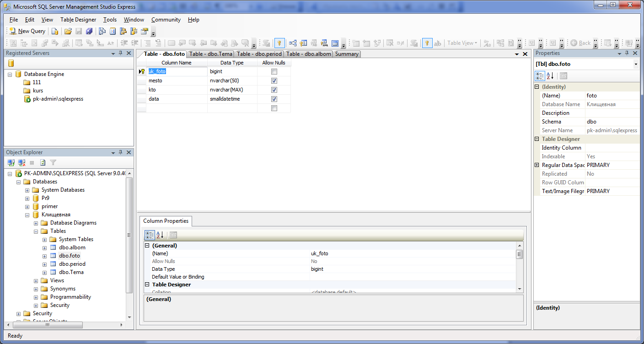
Task: Click the primary key row selector of uk_foto
Action: [142, 71]
